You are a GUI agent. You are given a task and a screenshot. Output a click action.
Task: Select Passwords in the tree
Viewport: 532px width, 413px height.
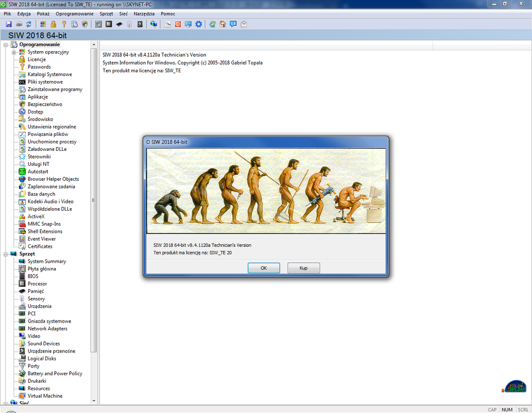[39, 67]
